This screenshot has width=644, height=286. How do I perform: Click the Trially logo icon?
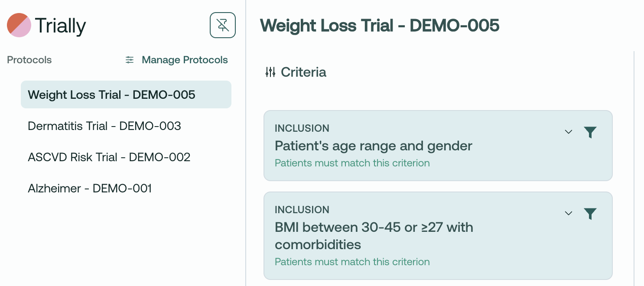19,25
